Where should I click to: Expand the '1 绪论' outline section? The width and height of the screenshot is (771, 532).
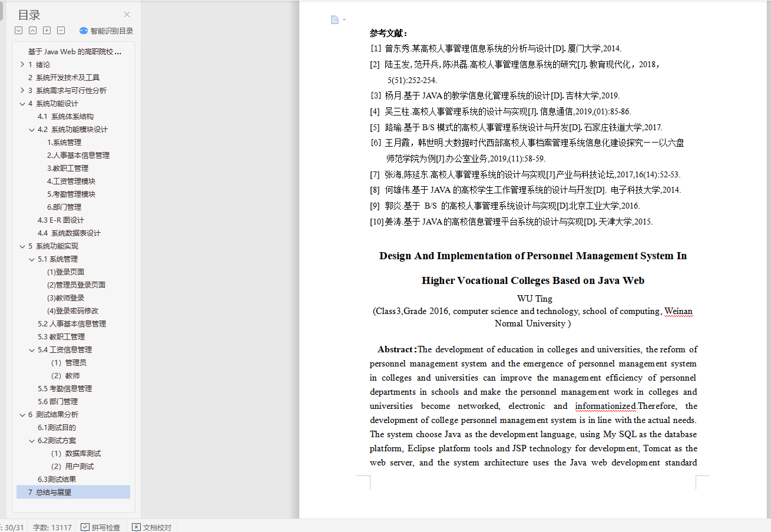click(22, 65)
